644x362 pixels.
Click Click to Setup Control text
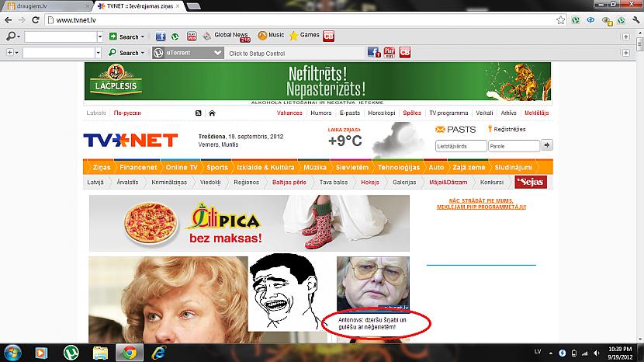[x=257, y=54]
